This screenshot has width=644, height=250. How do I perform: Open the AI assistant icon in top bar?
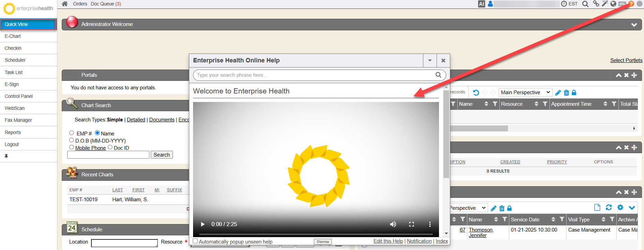tap(482, 4)
